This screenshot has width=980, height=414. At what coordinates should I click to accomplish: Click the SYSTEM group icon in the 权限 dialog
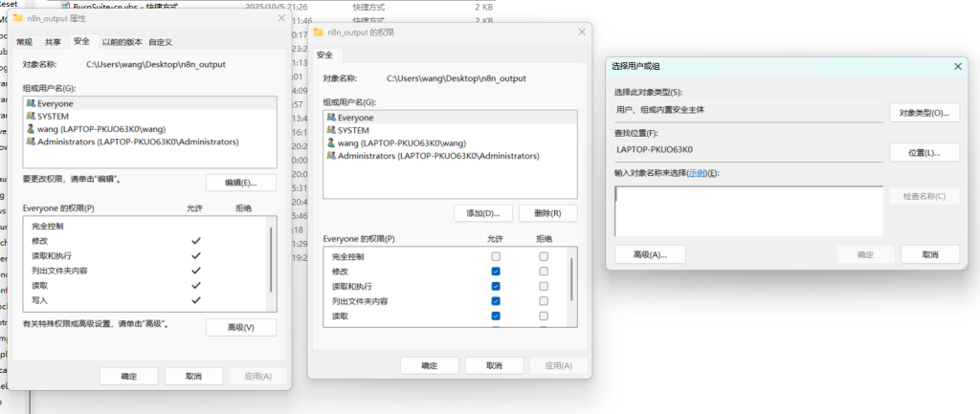click(x=331, y=130)
